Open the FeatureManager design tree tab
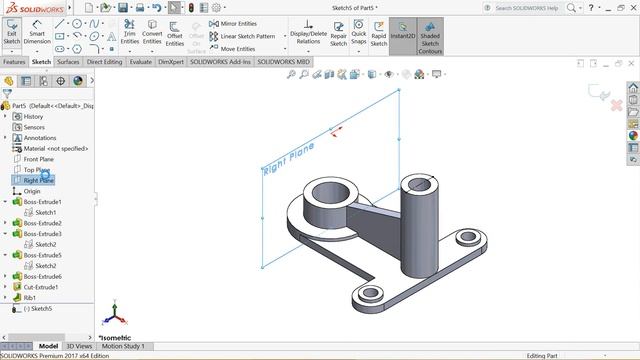This screenshot has width=640, height=360. pyautogui.click(x=9, y=81)
